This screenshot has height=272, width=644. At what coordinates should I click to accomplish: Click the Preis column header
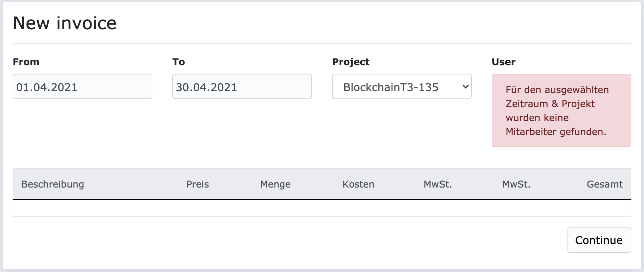(x=198, y=184)
